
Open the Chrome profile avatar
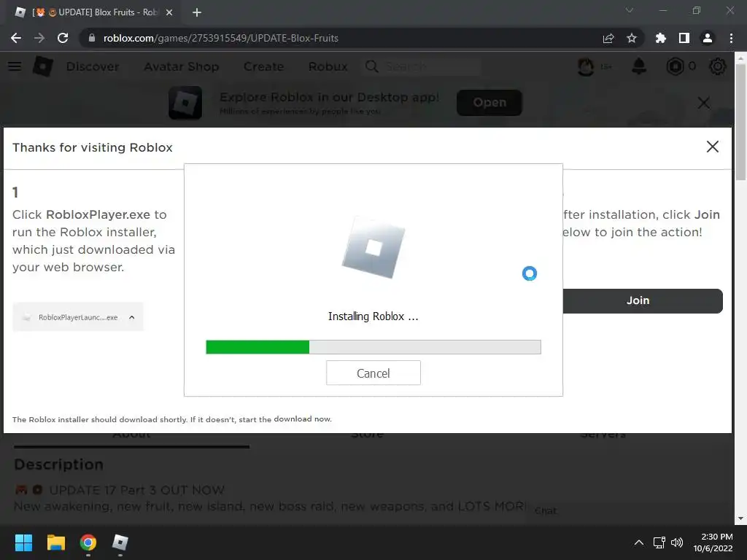click(x=708, y=38)
